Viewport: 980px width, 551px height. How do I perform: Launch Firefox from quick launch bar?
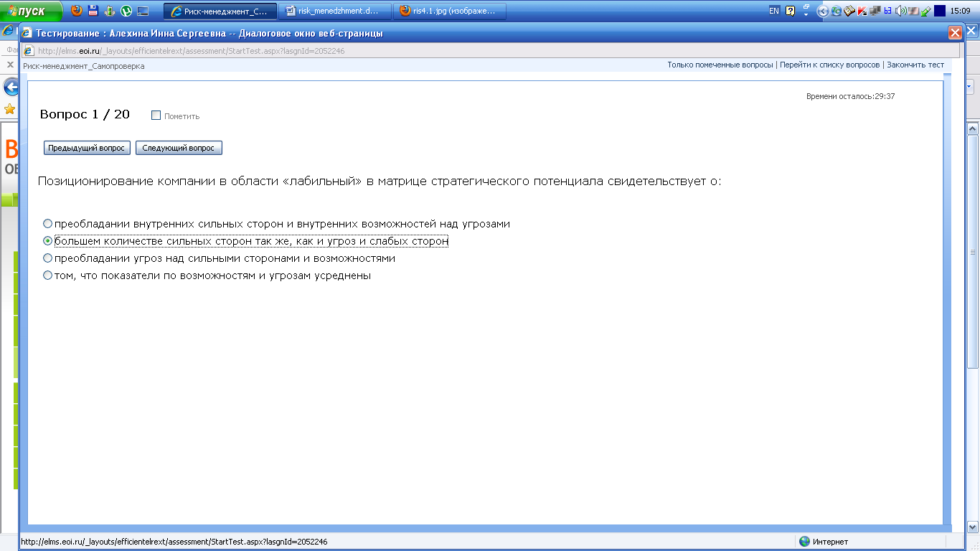point(77,11)
